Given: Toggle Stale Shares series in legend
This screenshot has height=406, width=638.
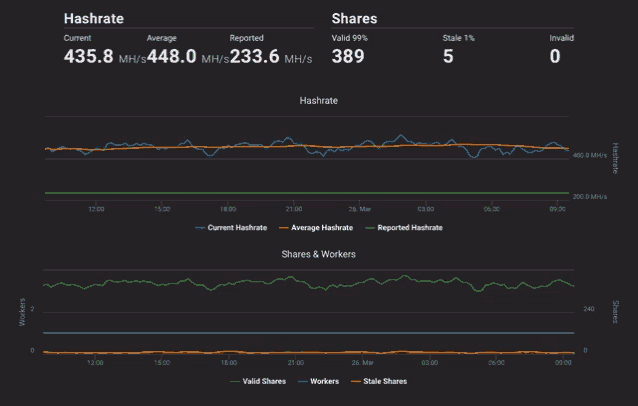Looking at the screenshot, I should click(x=379, y=381).
